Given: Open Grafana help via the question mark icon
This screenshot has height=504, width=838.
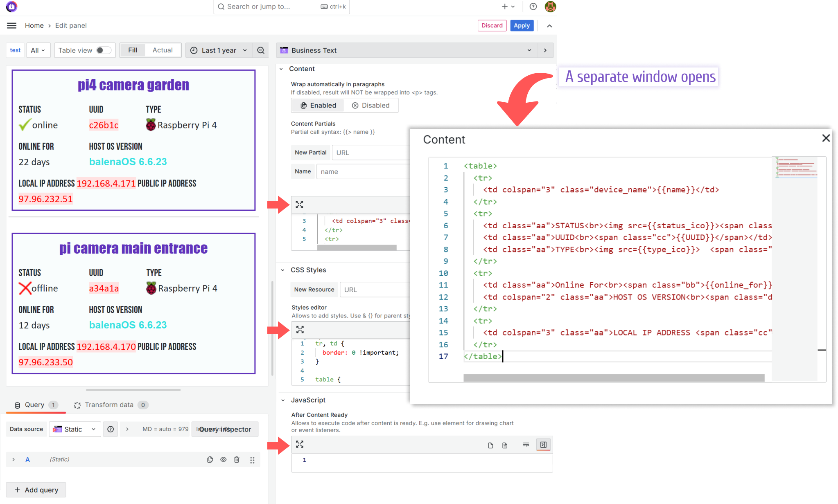Looking at the screenshot, I should tap(533, 7).
